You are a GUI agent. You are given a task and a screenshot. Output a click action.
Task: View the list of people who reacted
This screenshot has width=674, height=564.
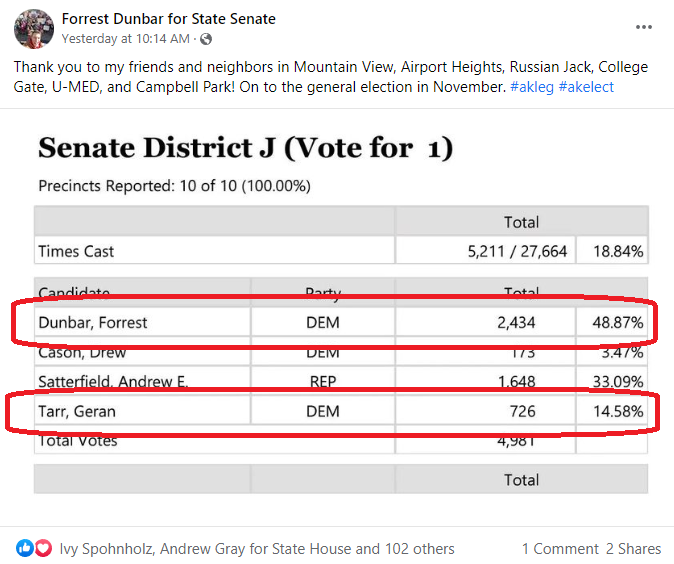257,549
